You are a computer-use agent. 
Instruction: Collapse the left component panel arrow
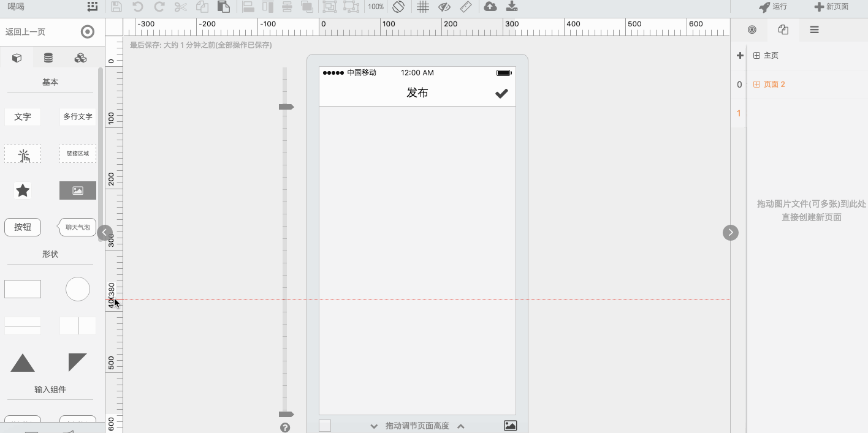(x=104, y=233)
